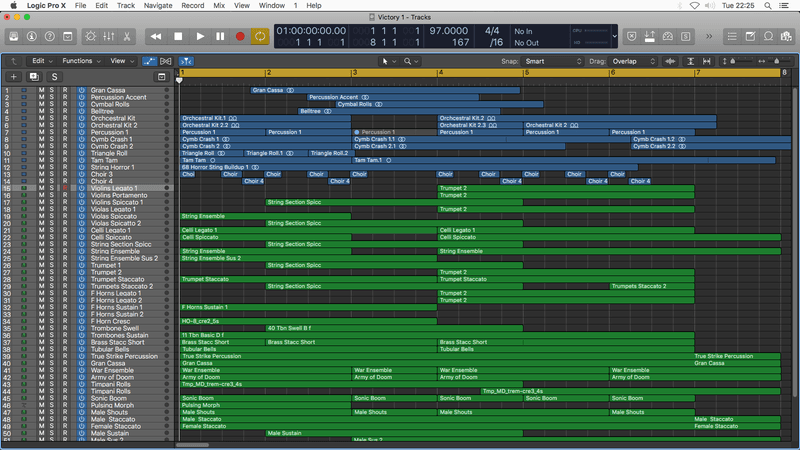This screenshot has height=450, width=800.
Task: Open the tracks area View menu
Action: coord(122,61)
